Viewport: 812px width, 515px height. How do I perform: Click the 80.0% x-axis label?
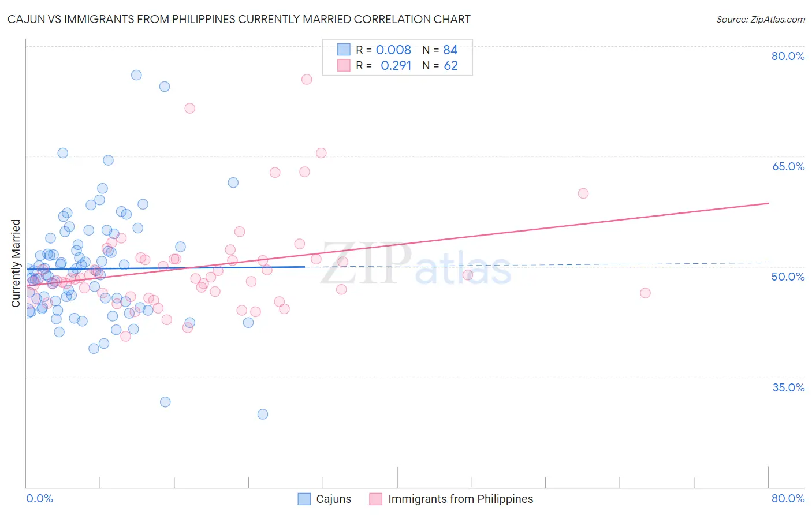[788, 498]
